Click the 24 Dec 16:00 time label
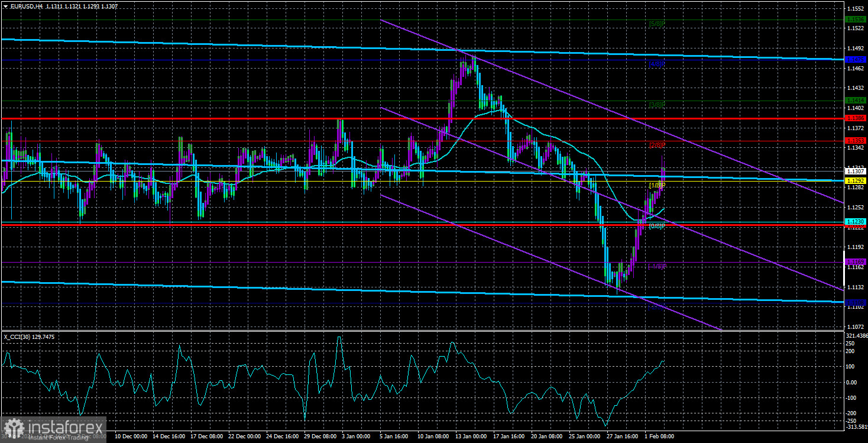Image resolution: width=868 pixels, height=443 pixels. pos(283,436)
